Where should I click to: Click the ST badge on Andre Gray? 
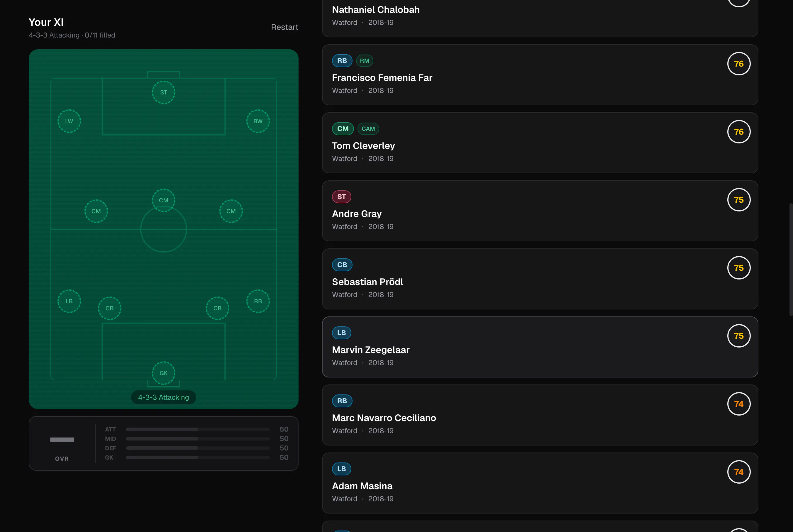coord(342,197)
